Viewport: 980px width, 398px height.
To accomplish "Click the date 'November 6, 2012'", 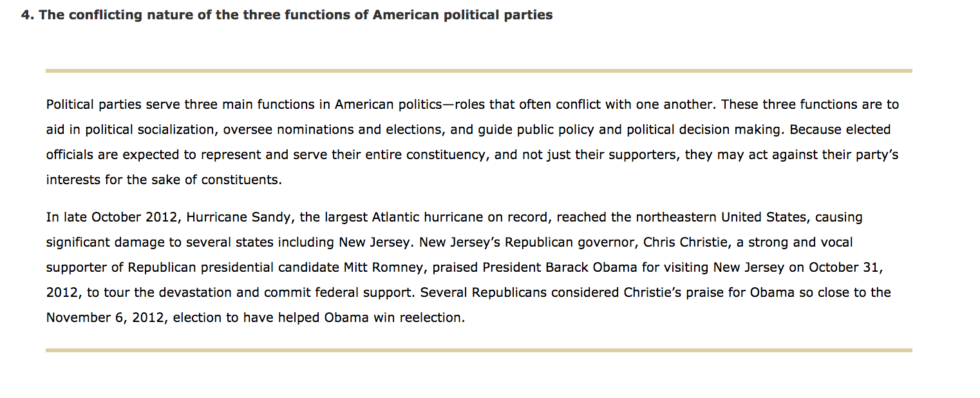I will coord(107,317).
